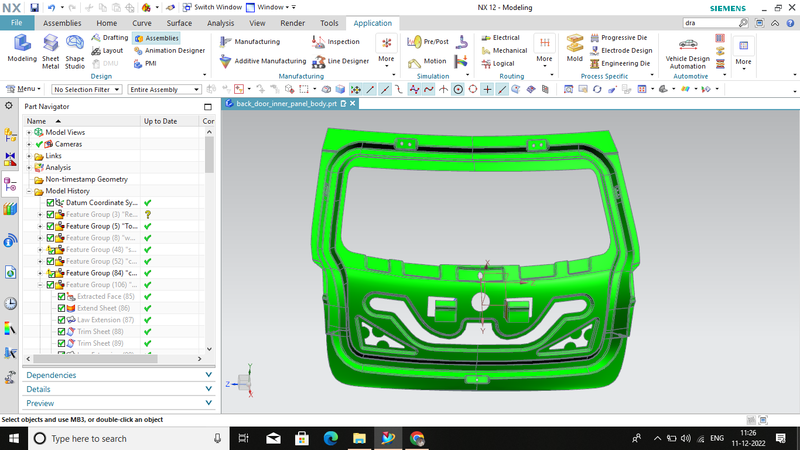Click the Save icon in title bar
This screenshot has width=800, height=450.
point(34,8)
